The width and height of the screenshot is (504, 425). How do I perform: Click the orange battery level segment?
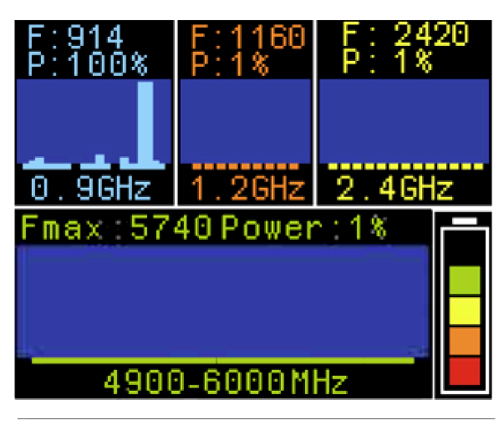tap(465, 341)
